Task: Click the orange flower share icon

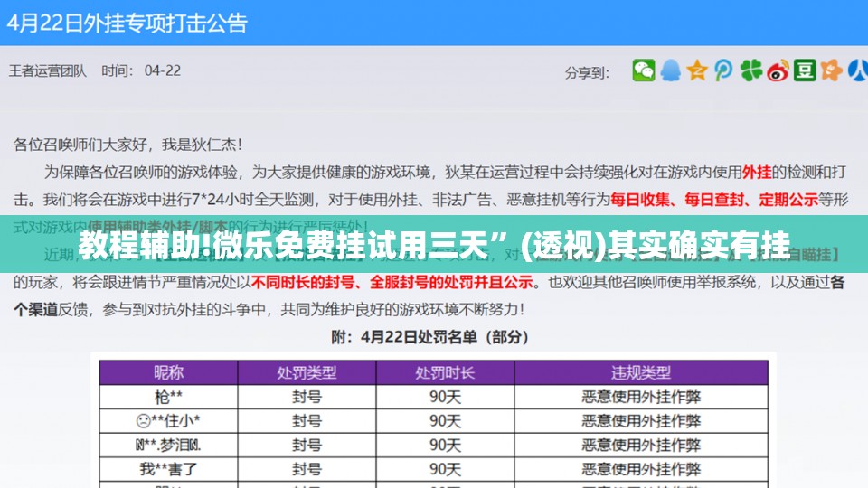Action: [832, 70]
